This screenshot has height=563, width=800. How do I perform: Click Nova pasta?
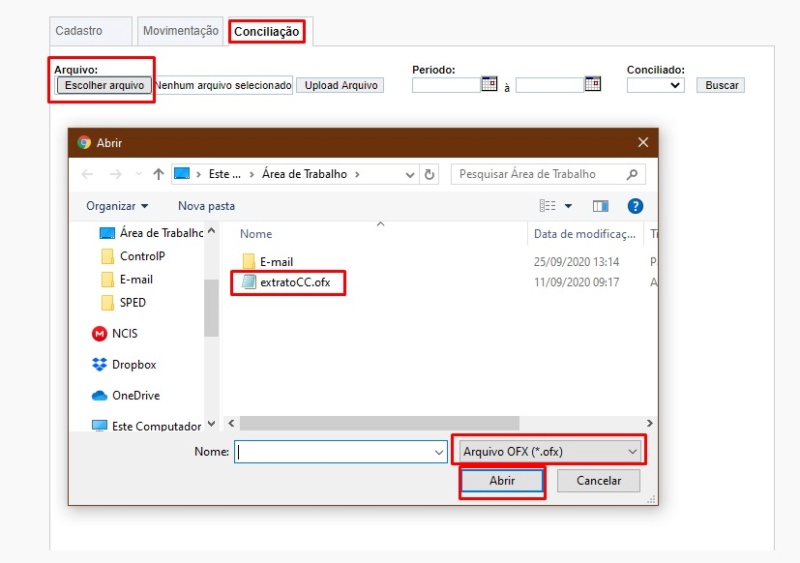coord(206,206)
